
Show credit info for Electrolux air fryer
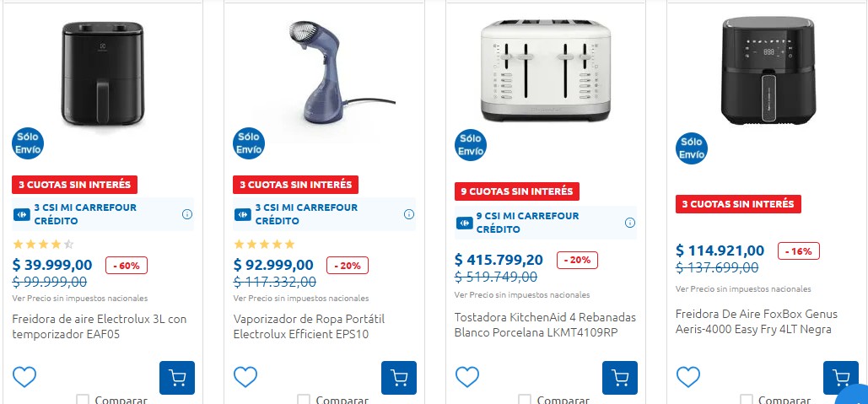click(x=187, y=214)
